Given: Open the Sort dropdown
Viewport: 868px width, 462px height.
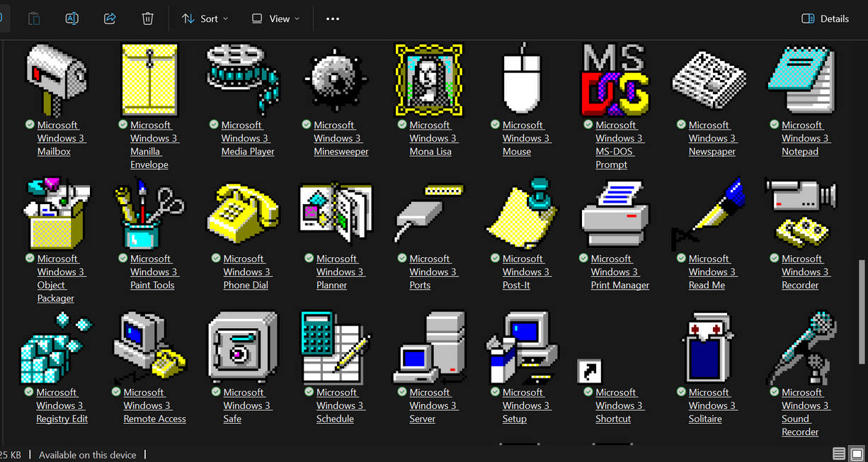Looking at the screenshot, I should [205, 18].
